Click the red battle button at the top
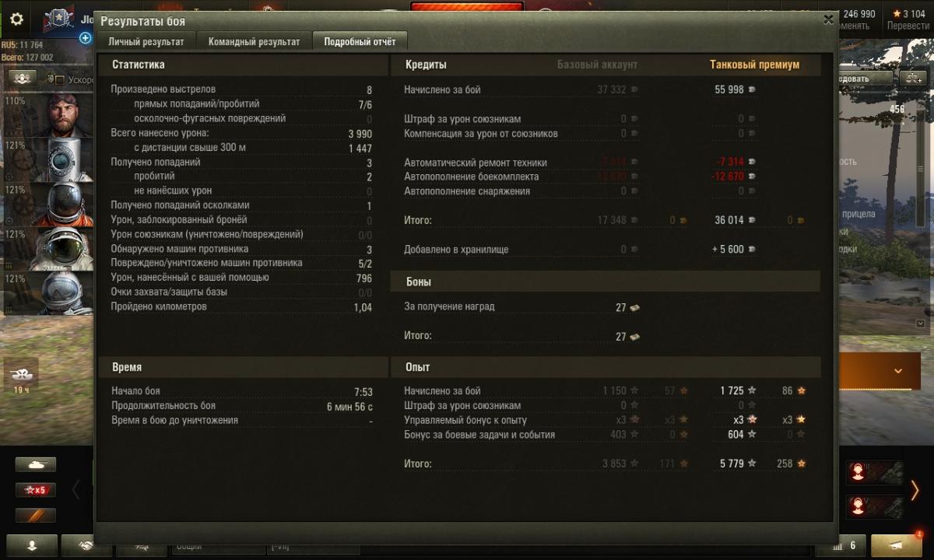Screen dimensions: 934x560 point(467,7)
